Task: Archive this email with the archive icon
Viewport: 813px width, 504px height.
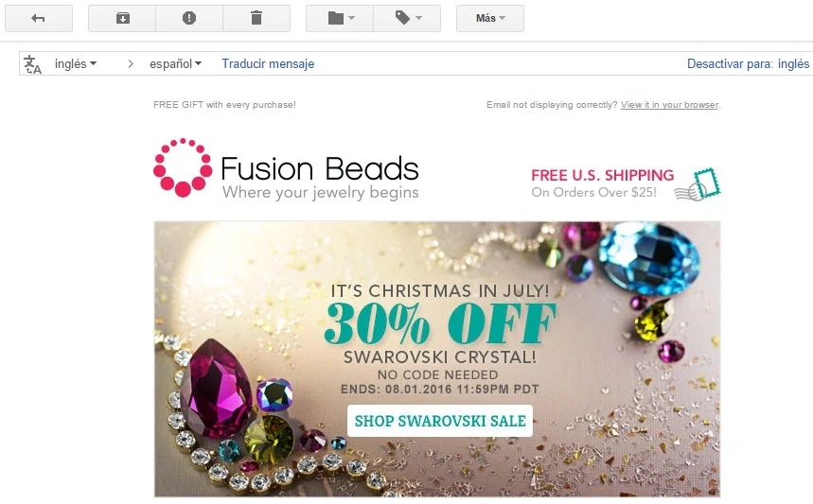Action: [x=122, y=19]
